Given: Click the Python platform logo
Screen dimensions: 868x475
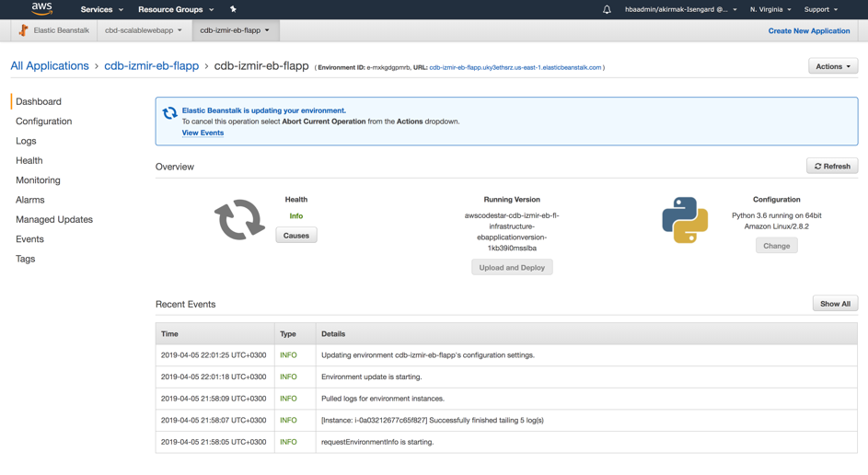Looking at the screenshot, I should coord(685,220).
